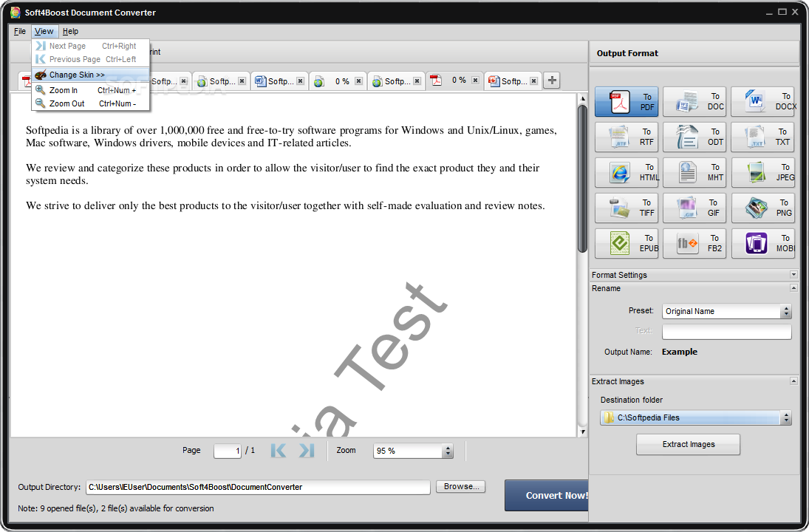Click the Output Name value Example

680,352
